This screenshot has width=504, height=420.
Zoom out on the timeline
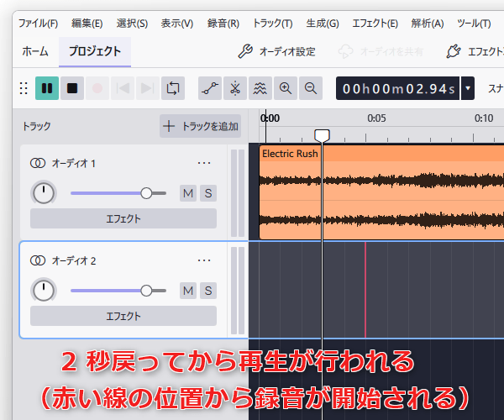[x=311, y=88]
